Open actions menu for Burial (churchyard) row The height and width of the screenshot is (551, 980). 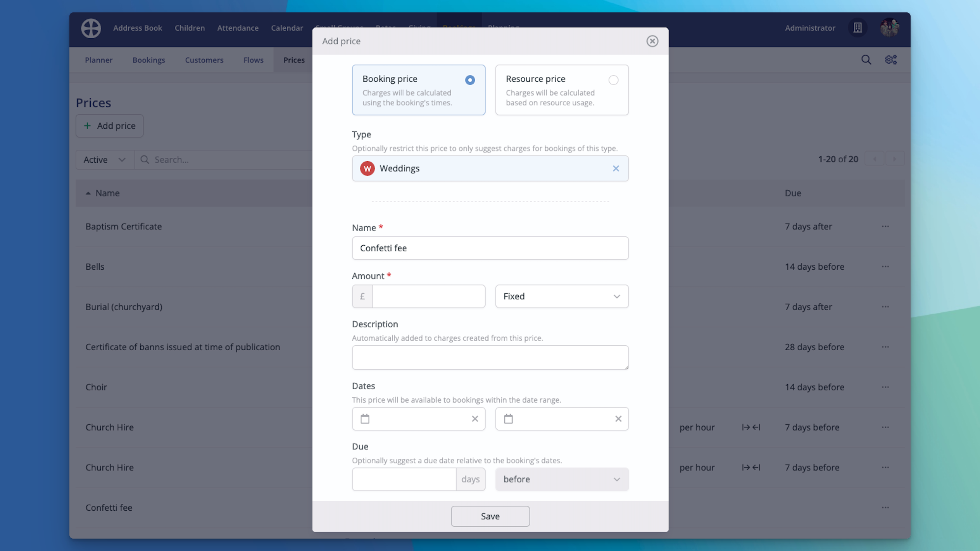pos(885,306)
